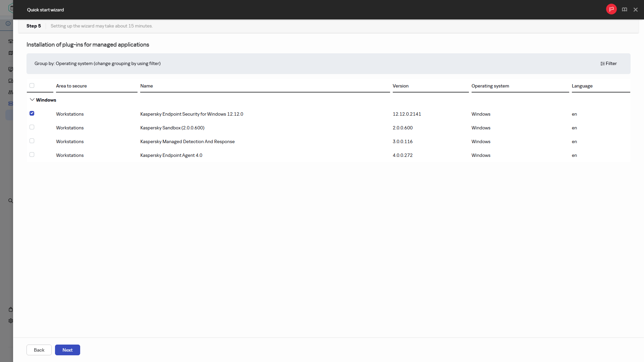Sort by the Version column header

(x=400, y=86)
